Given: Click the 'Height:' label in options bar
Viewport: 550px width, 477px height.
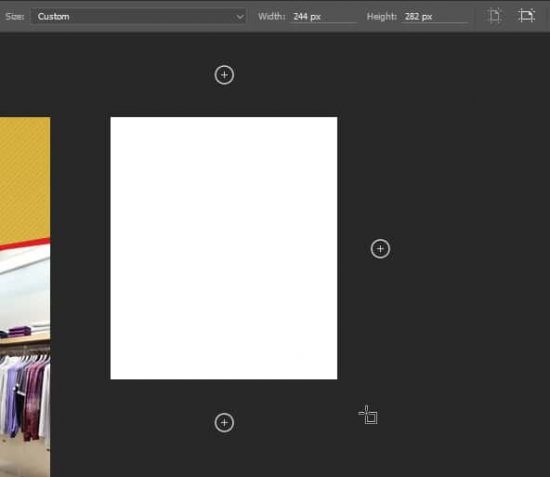Looking at the screenshot, I should point(382,16).
